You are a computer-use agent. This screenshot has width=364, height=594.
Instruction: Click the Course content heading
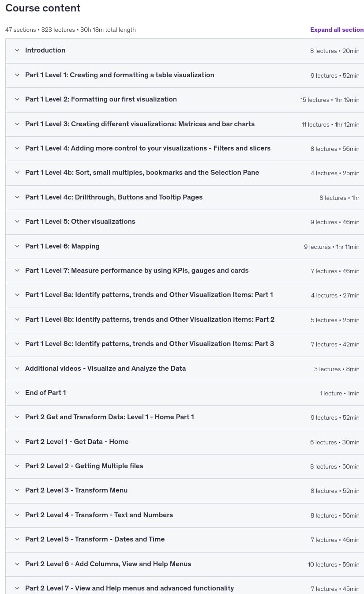click(43, 8)
